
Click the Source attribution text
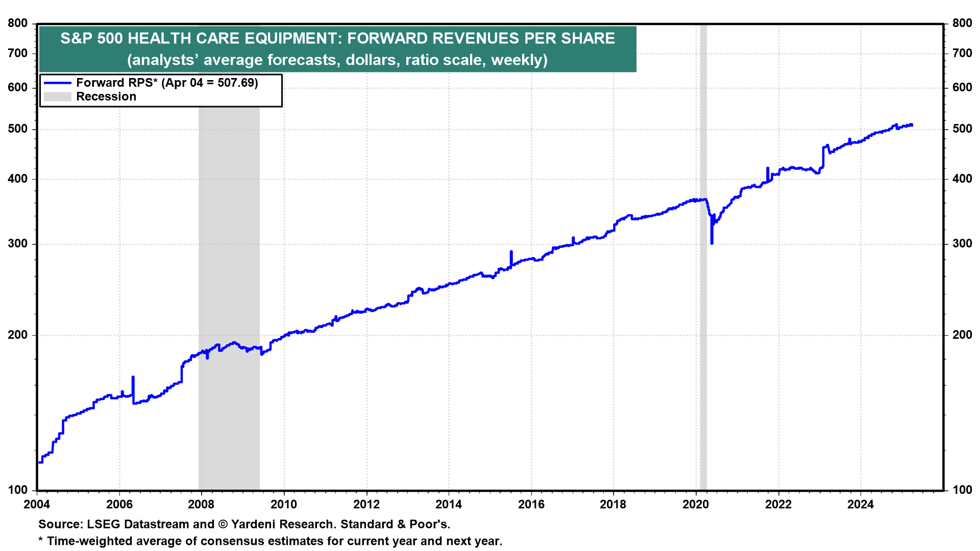click(x=244, y=524)
